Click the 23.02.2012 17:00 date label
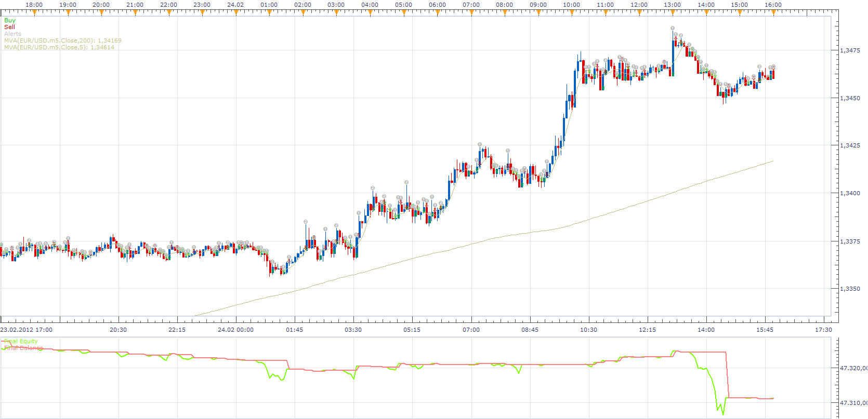Image resolution: width=868 pixels, height=419 pixels. pyautogui.click(x=27, y=330)
